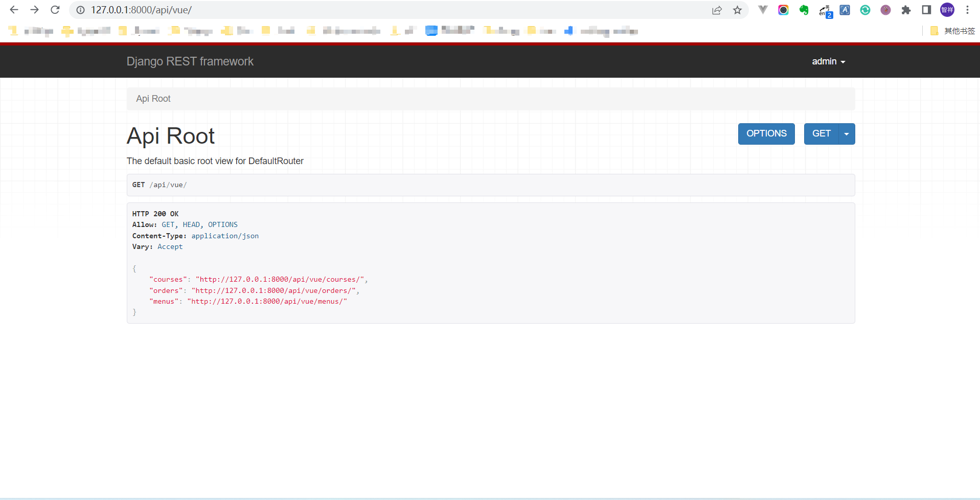The image size is (980, 500).
Task: Open the purple profile avatar
Action: (947, 10)
